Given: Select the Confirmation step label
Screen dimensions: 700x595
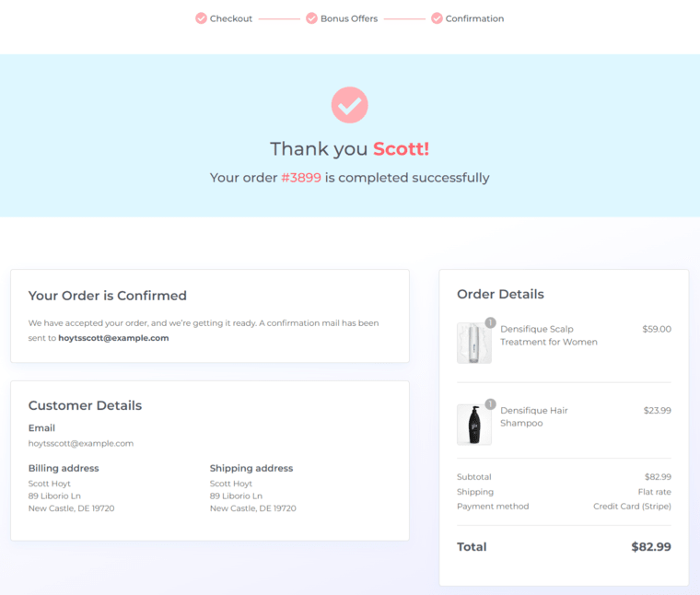Looking at the screenshot, I should pos(474,18).
